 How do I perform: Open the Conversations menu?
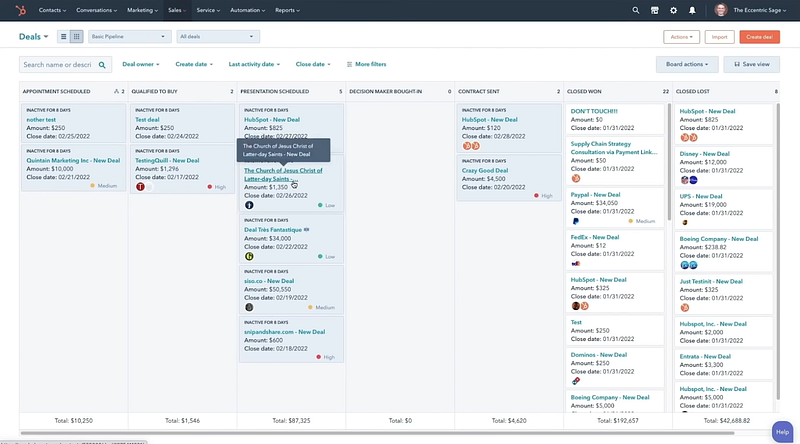[96, 10]
